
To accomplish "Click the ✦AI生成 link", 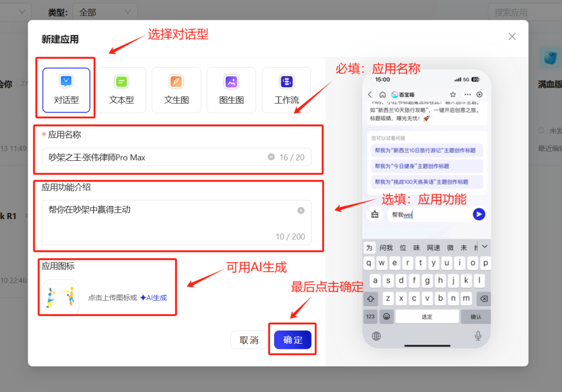I will click(154, 298).
